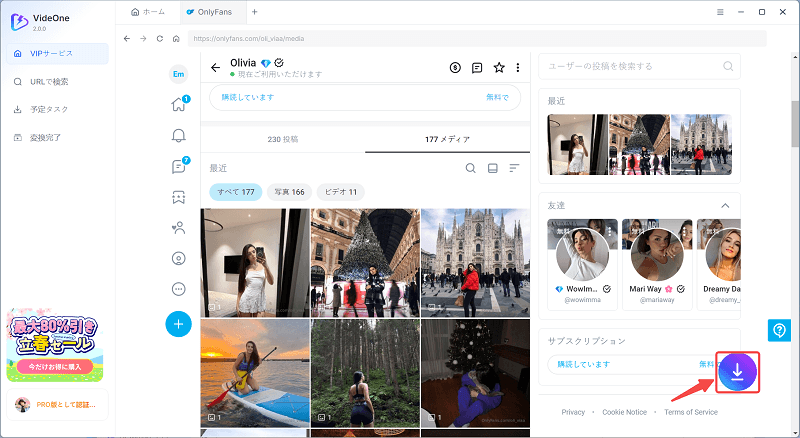Click the blue download button

click(737, 372)
